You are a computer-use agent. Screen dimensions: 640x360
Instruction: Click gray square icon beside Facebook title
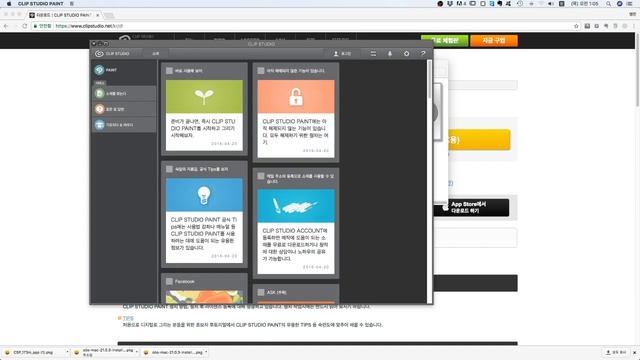pyautogui.click(x=169, y=281)
